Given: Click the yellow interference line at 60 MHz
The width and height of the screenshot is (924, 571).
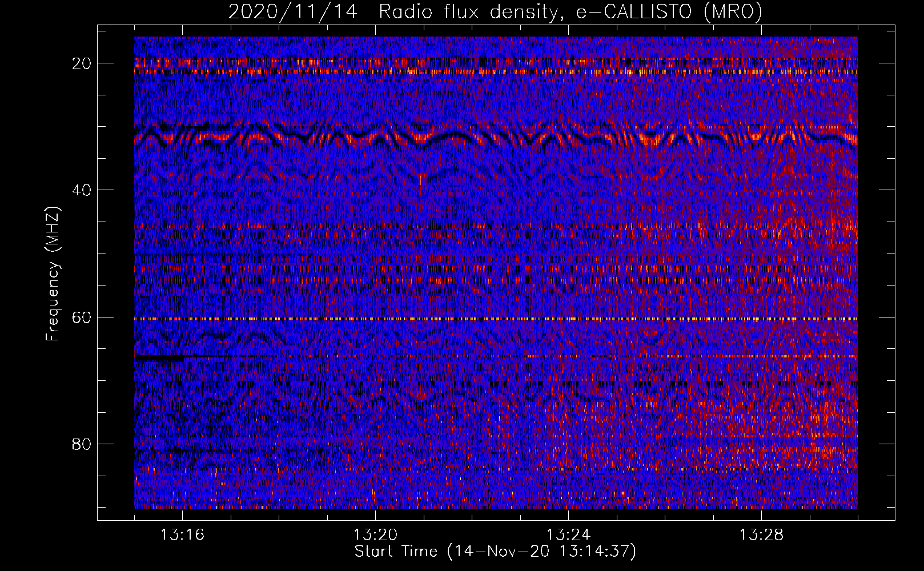Looking at the screenshot, I should (496, 319).
